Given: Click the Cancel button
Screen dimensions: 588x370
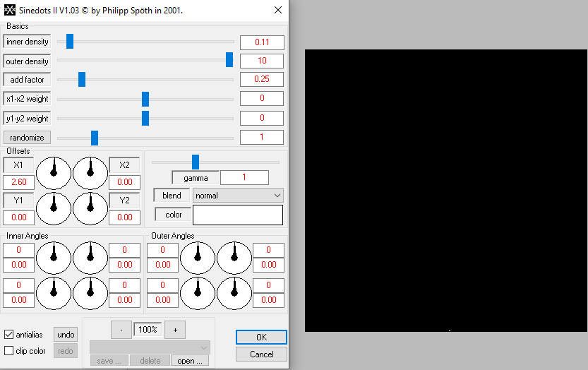Looking at the screenshot, I should pyautogui.click(x=261, y=354).
